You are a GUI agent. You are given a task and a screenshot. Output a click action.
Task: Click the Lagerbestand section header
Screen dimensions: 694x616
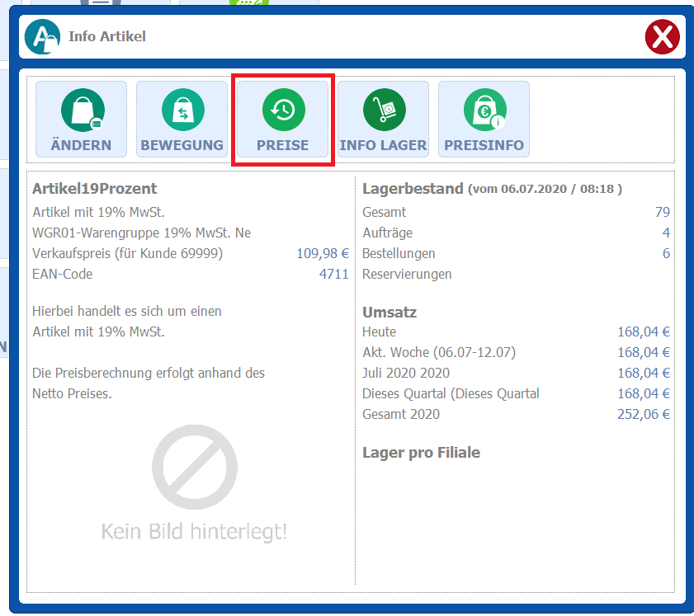(413, 189)
